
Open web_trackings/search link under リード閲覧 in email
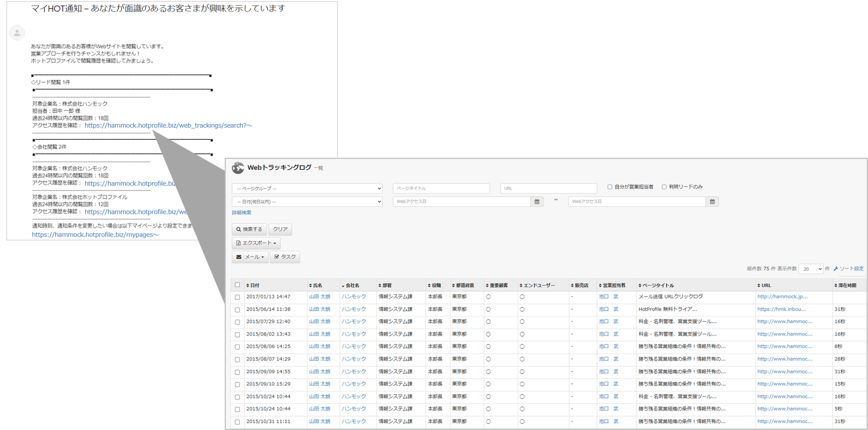[x=168, y=126]
